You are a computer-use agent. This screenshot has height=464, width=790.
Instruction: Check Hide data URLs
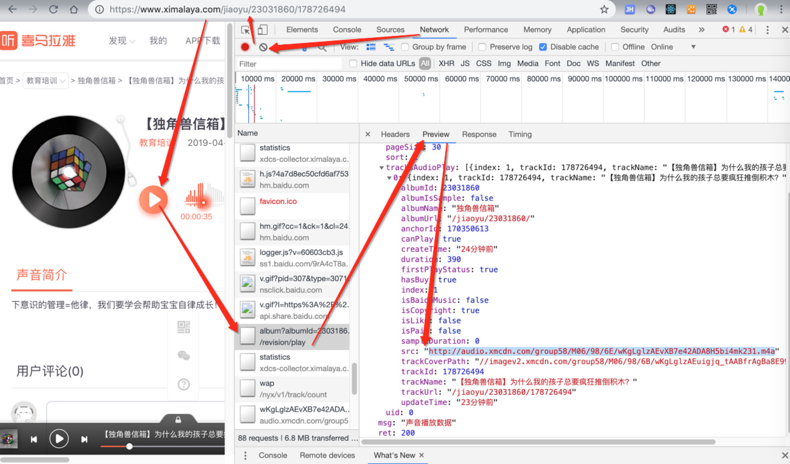353,63
